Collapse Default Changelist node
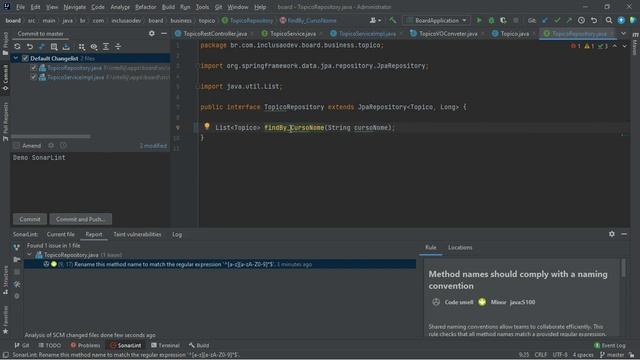Image resolution: width=640 pixels, height=360 pixels. pyautogui.click(x=16, y=58)
